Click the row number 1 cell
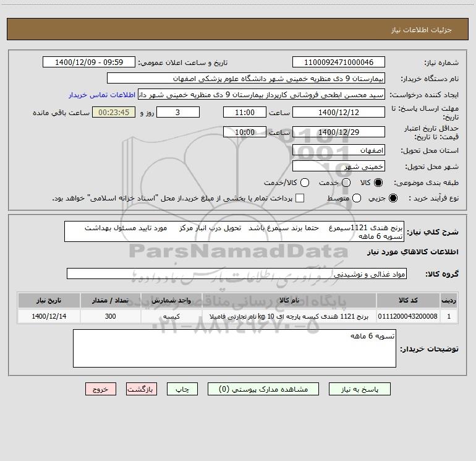The width and height of the screenshot is (476, 461). [449, 316]
